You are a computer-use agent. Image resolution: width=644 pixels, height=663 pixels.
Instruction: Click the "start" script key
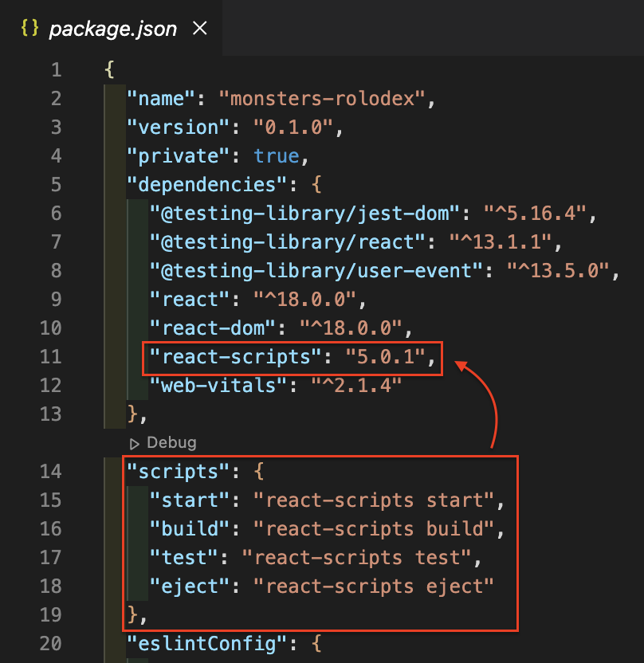190,500
